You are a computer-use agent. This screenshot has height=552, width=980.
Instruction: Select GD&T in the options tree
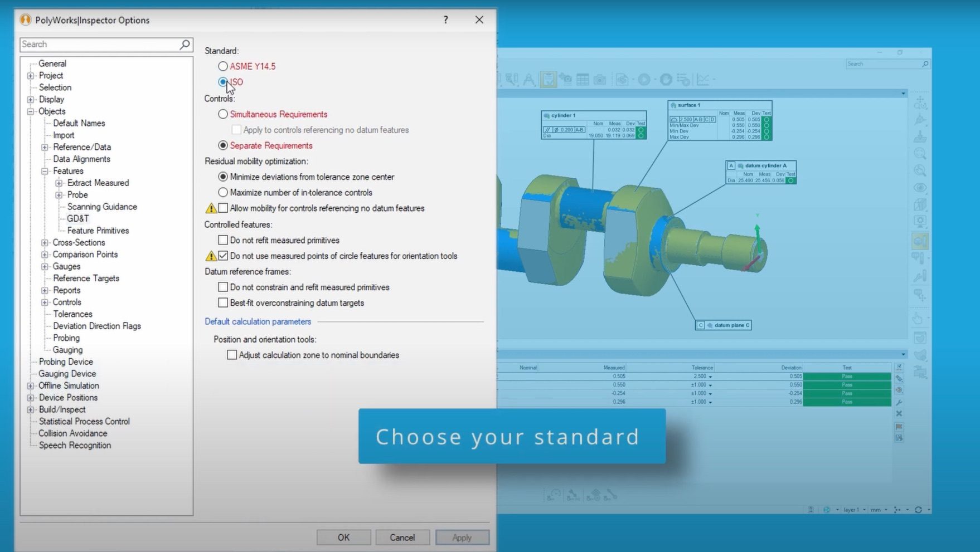pyautogui.click(x=77, y=218)
